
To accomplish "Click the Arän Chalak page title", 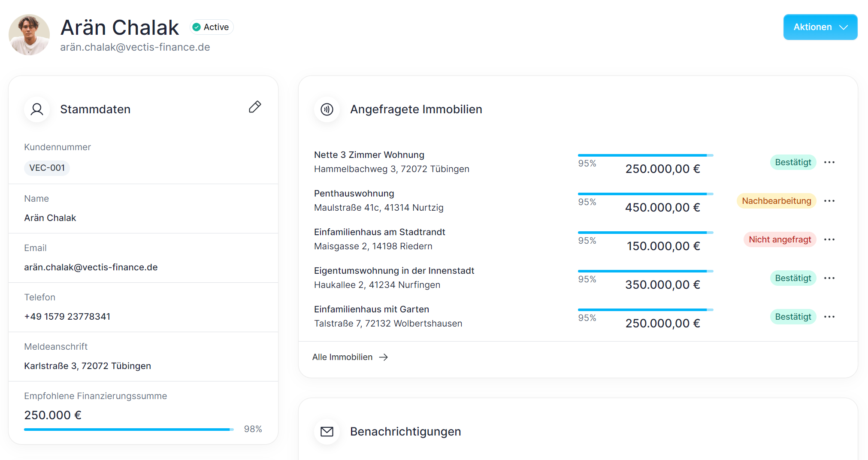I will 120,27.
